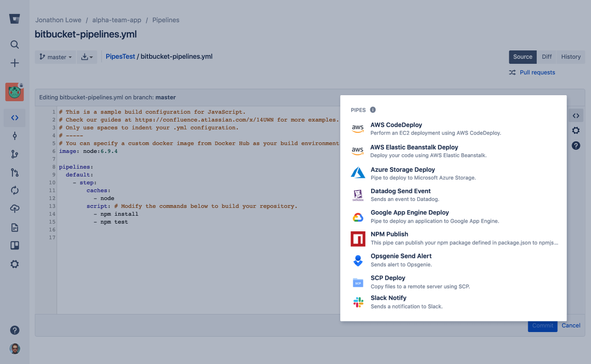Screen dimensions: 591x364
Task: Open Pipelines circular arrows icon in sidebar
Action: 14,190
